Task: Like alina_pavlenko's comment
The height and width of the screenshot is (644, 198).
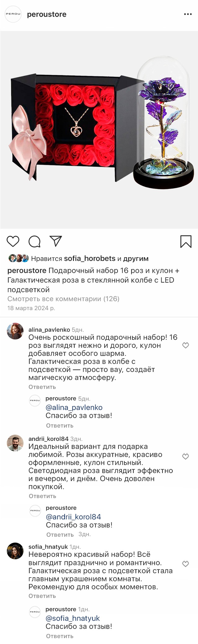Action: click(186, 345)
